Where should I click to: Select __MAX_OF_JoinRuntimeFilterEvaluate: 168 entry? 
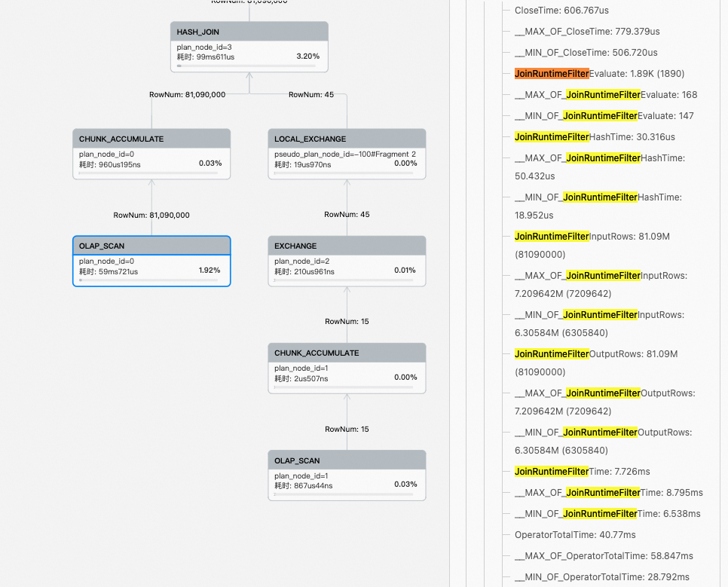(606, 95)
